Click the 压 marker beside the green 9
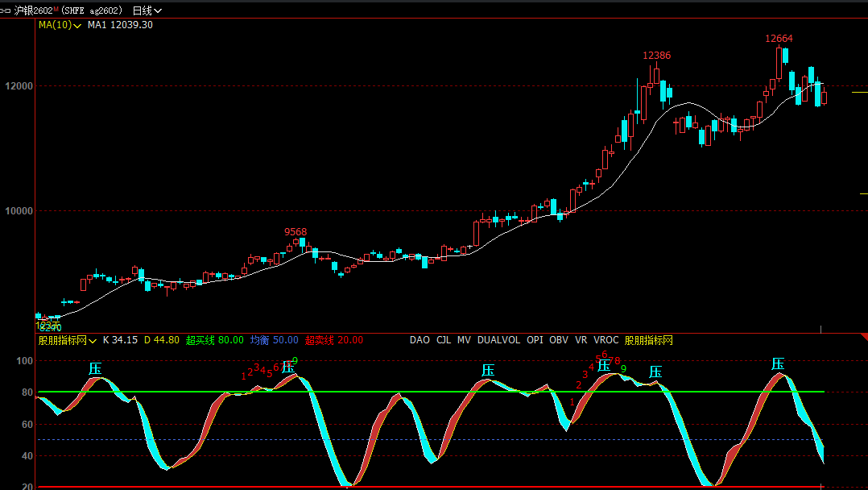This screenshot has width=868, height=490. [x=288, y=367]
